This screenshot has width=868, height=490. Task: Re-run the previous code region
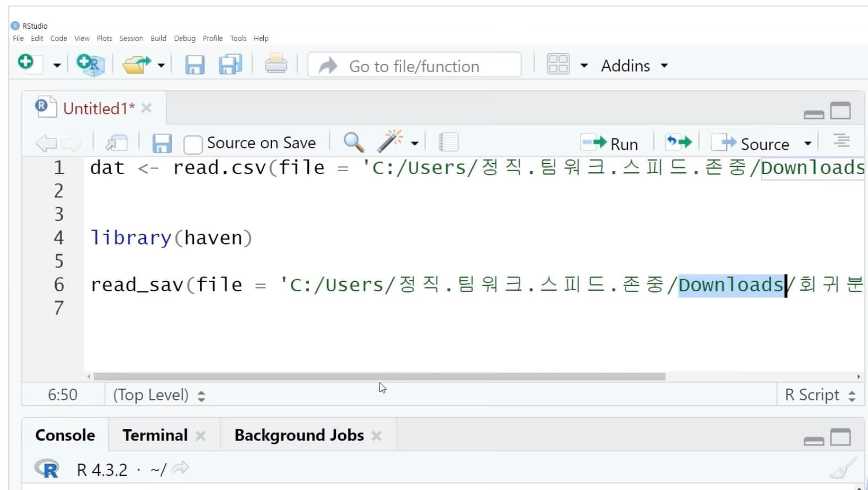pos(678,143)
